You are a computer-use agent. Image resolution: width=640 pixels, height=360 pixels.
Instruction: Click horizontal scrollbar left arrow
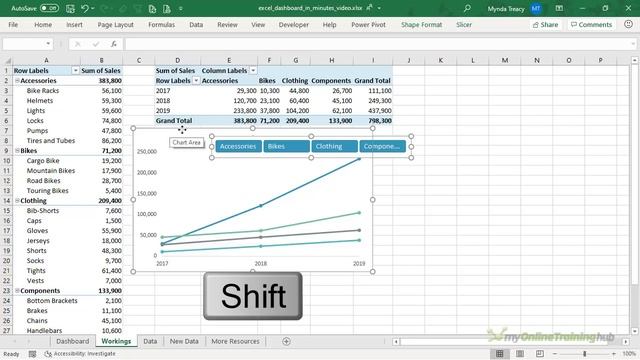click(x=396, y=342)
